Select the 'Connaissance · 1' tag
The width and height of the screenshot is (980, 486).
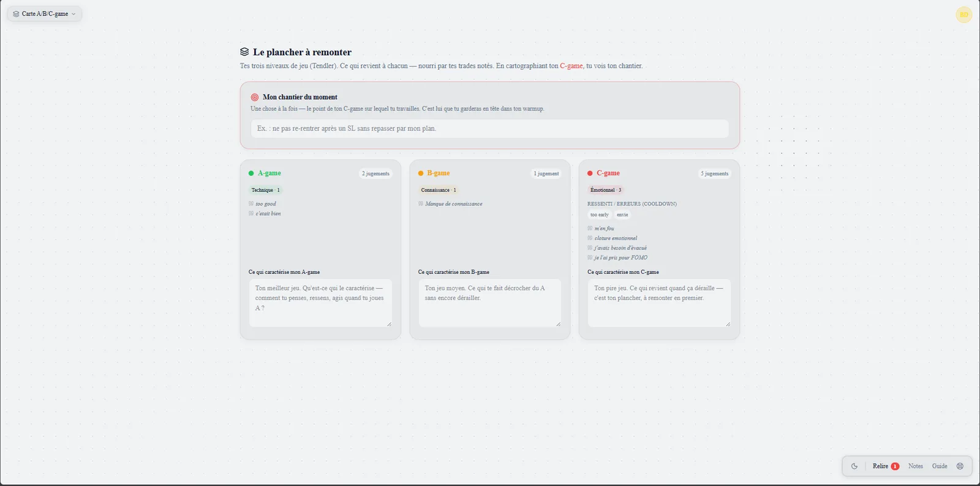coord(439,190)
